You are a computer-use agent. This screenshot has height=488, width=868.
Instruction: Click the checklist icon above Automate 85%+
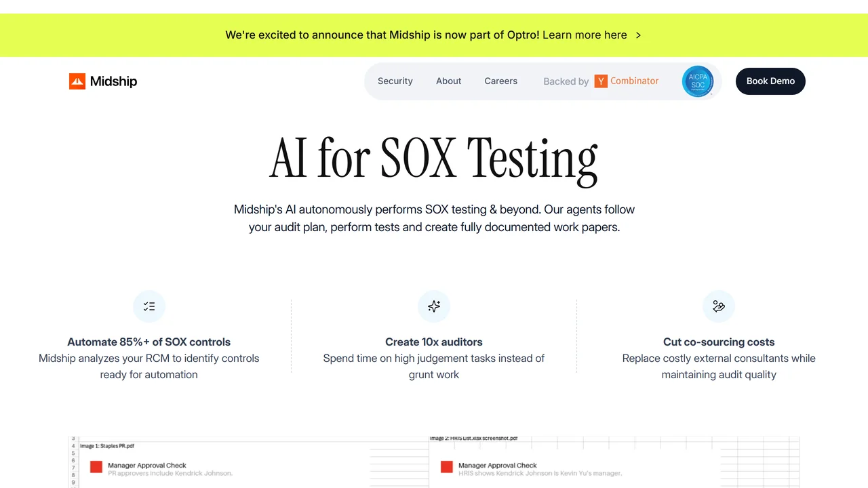(149, 306)
